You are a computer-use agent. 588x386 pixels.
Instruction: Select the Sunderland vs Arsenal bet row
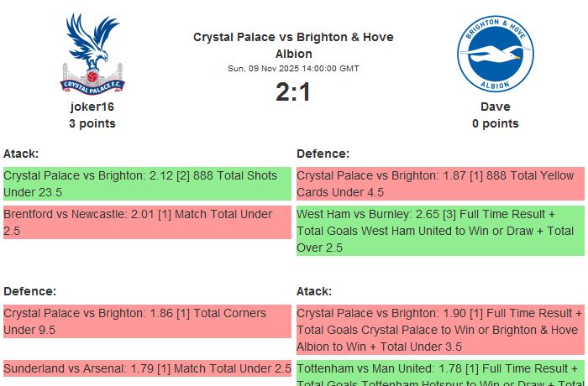tap(147, 368)
